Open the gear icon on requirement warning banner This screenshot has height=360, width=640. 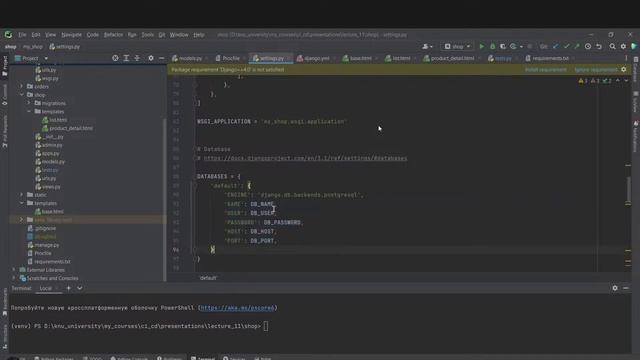[624, 69]
